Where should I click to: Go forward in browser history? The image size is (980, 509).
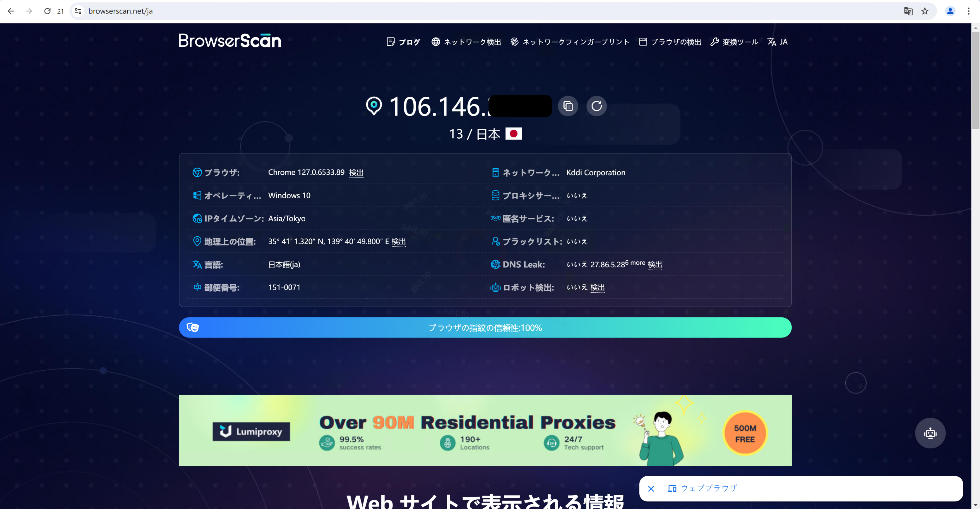pyautogui.click(x=29, y=11)
